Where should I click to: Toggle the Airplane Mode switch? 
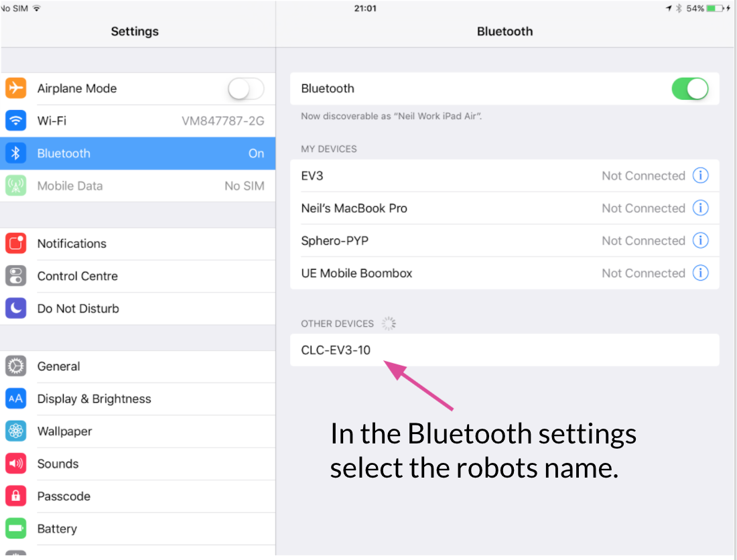click(x=246, y=88)
